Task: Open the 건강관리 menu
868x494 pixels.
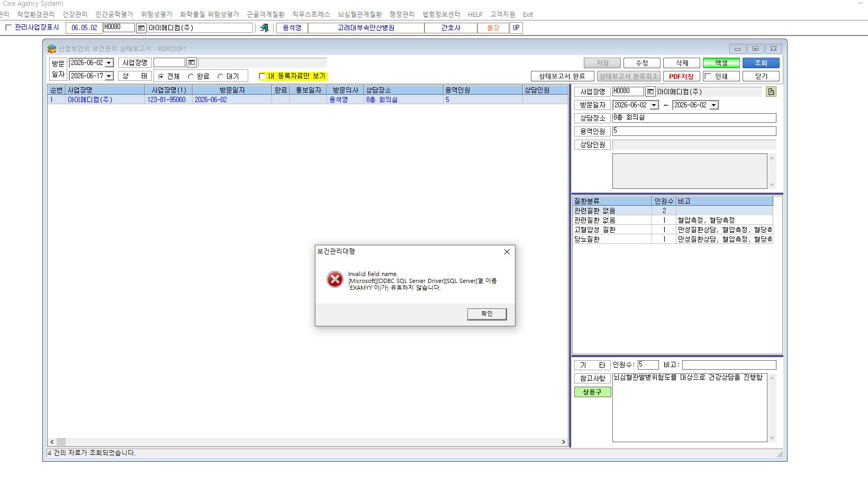Action: [x=75, y=14]
